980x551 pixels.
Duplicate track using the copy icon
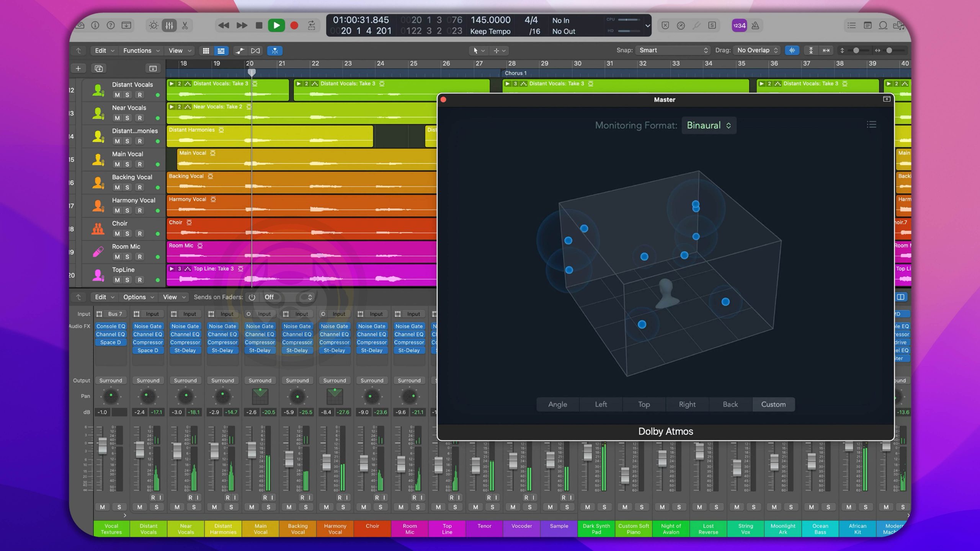99,68
